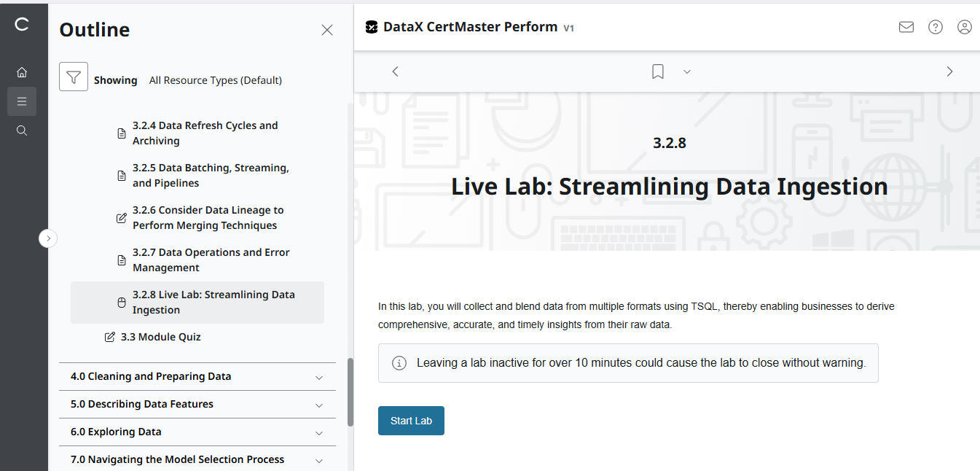980x471 pixels.
Task: Close the Outline panel
Action: point(326,29)
